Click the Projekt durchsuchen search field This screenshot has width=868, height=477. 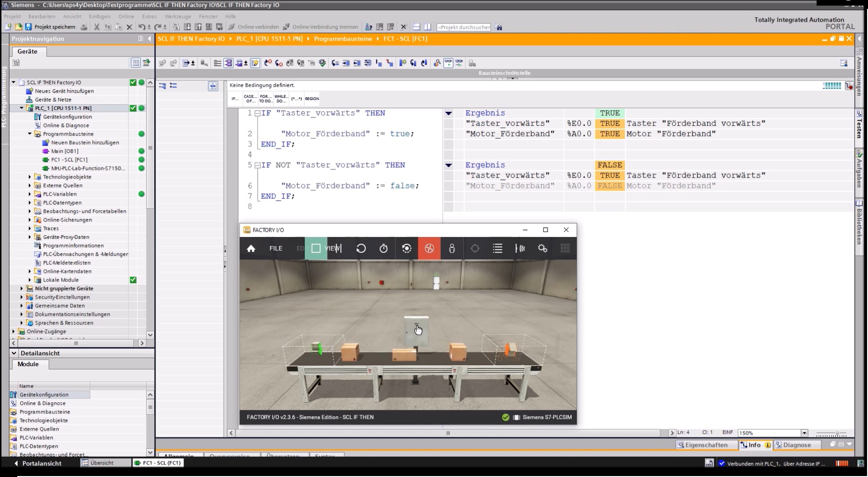tap(463, 27)
